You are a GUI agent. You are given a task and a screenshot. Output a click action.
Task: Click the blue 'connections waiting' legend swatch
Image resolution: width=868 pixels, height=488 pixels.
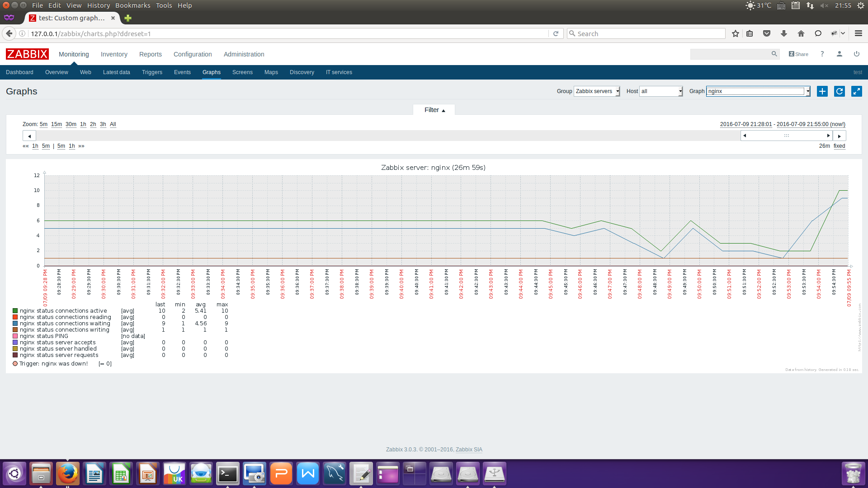(15, 324)
